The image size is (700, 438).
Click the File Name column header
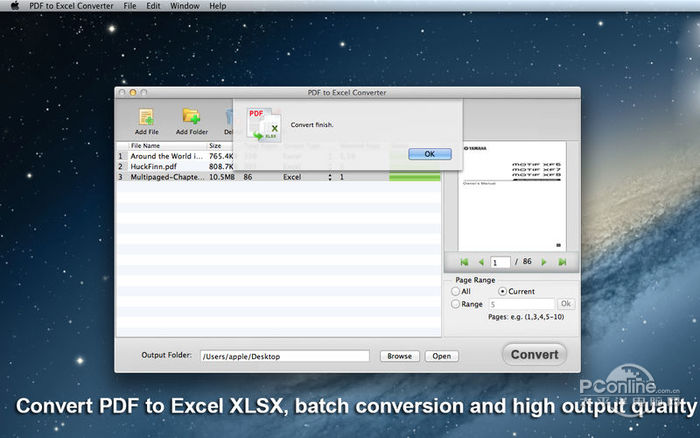click(x=145, y=146)
